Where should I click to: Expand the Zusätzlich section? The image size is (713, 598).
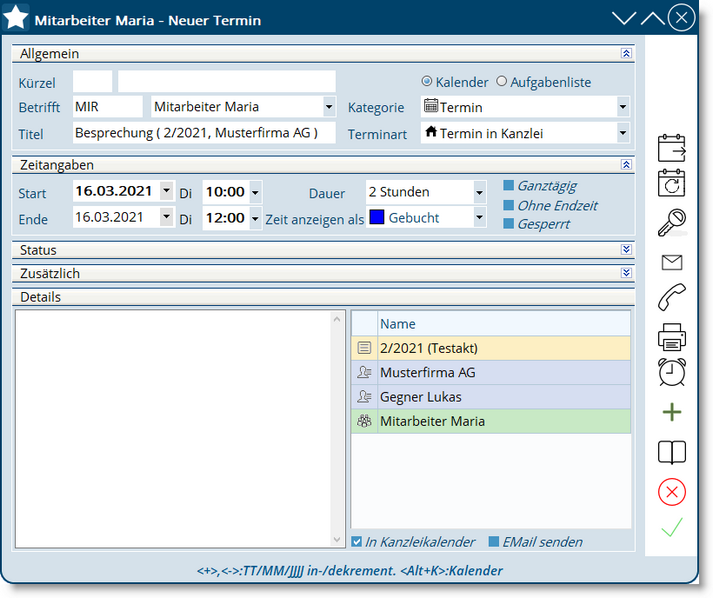(626, 272)
